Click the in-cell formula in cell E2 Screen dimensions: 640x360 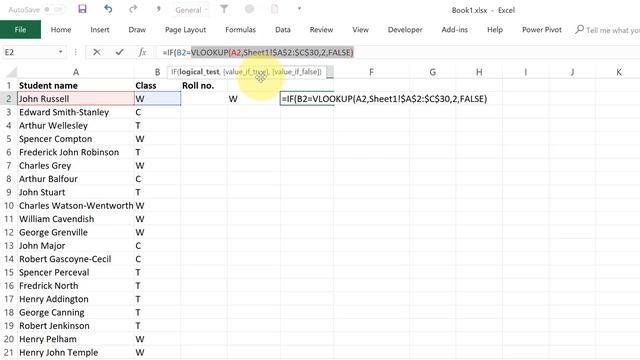(x=384, y=99)
